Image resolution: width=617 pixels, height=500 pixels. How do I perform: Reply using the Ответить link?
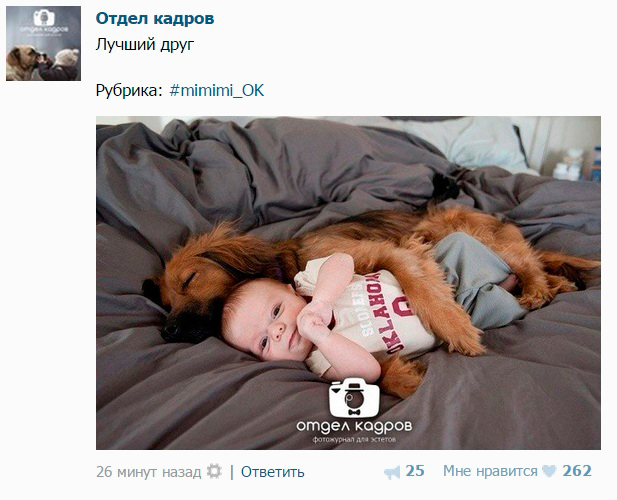pyautogui.click(x=272, y=472)
